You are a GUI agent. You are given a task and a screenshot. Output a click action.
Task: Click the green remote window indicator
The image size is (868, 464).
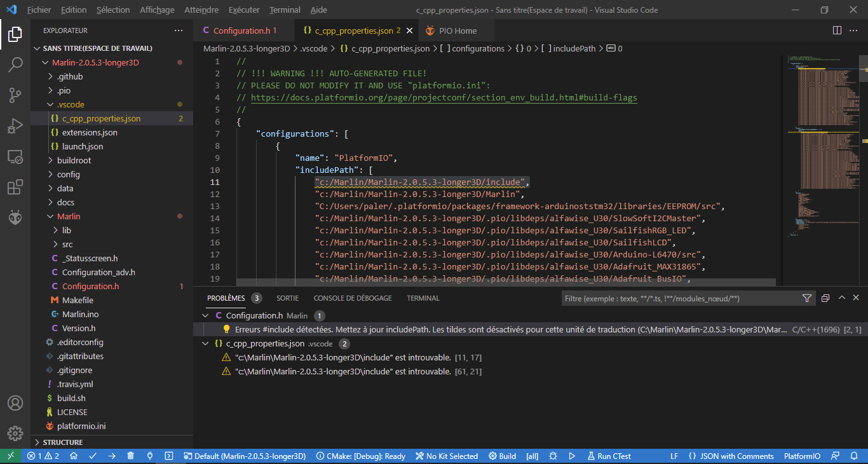[x=11, y=456]
